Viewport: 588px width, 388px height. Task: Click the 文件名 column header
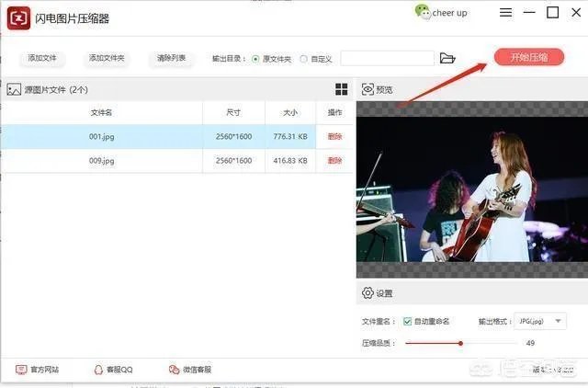[101, 112]
